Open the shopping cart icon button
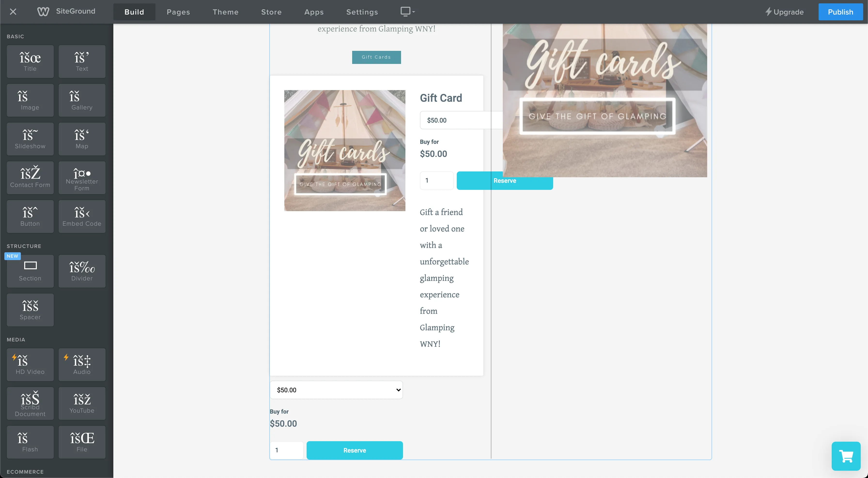 [846, 456]
